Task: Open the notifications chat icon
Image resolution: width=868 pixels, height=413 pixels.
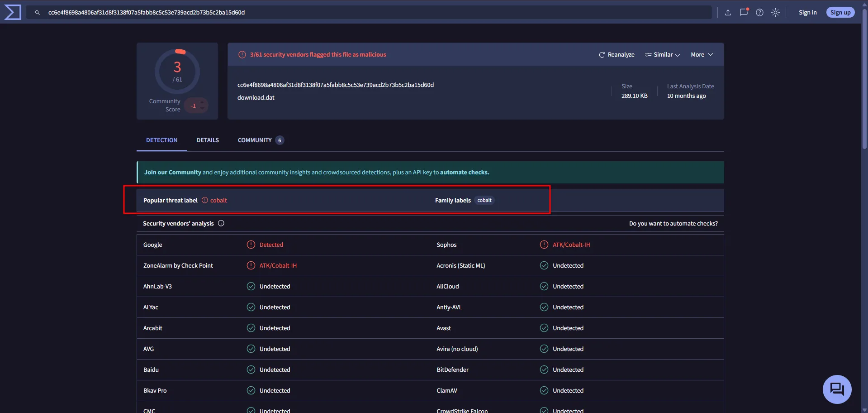Action: 744,13
